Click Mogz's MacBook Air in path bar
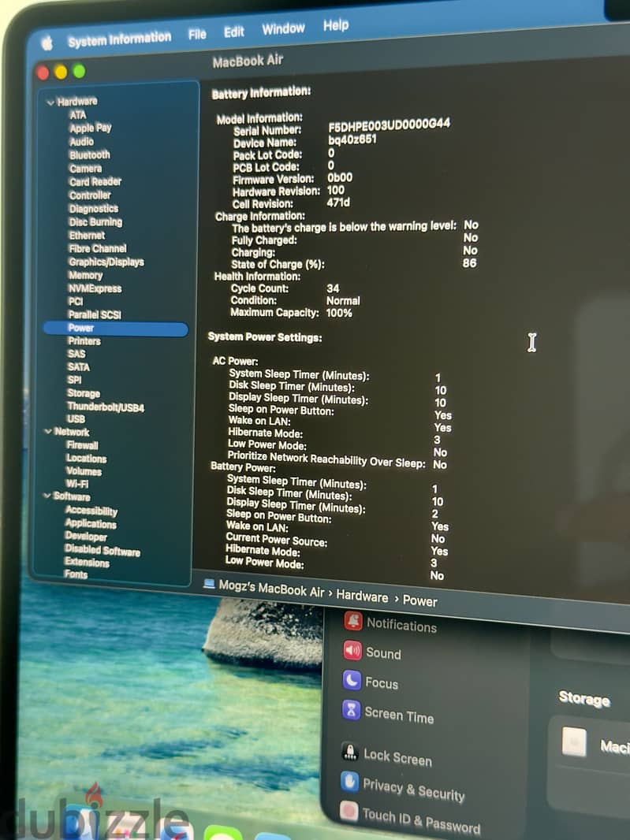This screenshot has height=840, width=630. (x=271, y=588)
